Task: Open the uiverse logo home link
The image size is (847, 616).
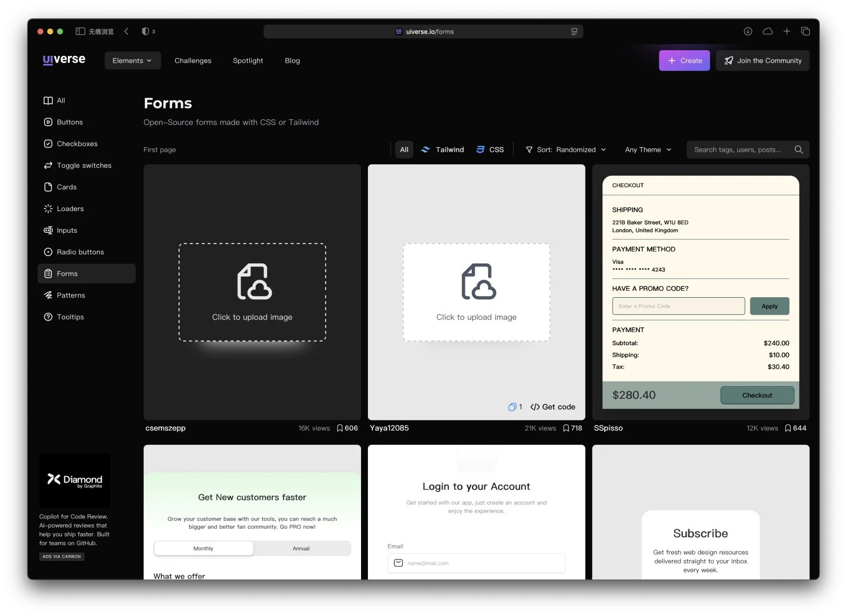Action: pos(64,60)
